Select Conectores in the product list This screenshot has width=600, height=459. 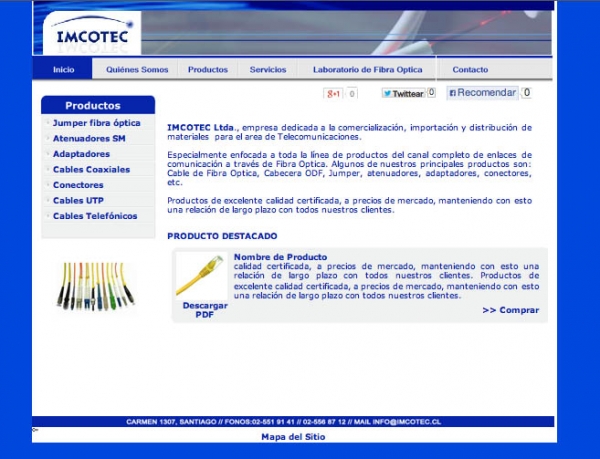78,185
